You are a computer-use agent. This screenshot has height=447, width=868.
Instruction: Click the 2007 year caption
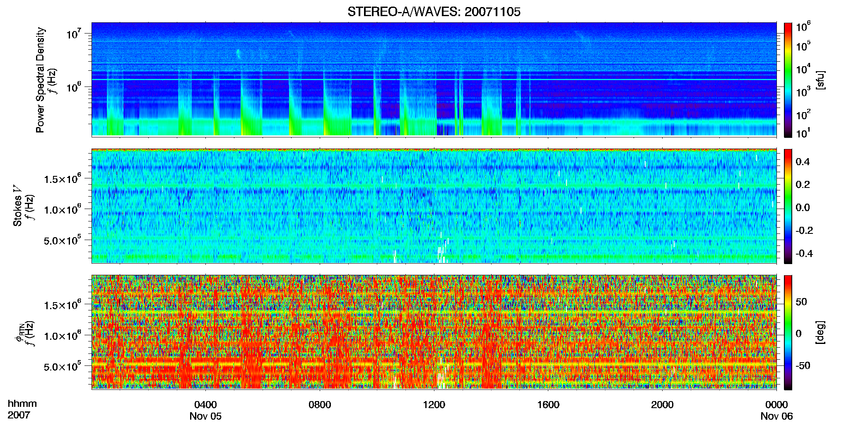pos(19,415)
